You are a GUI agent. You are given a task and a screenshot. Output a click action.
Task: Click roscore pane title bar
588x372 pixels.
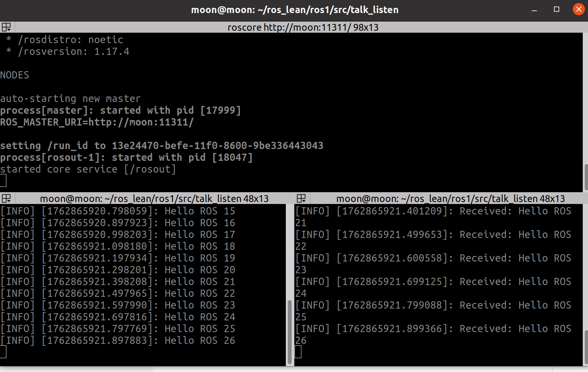(303, 27)
